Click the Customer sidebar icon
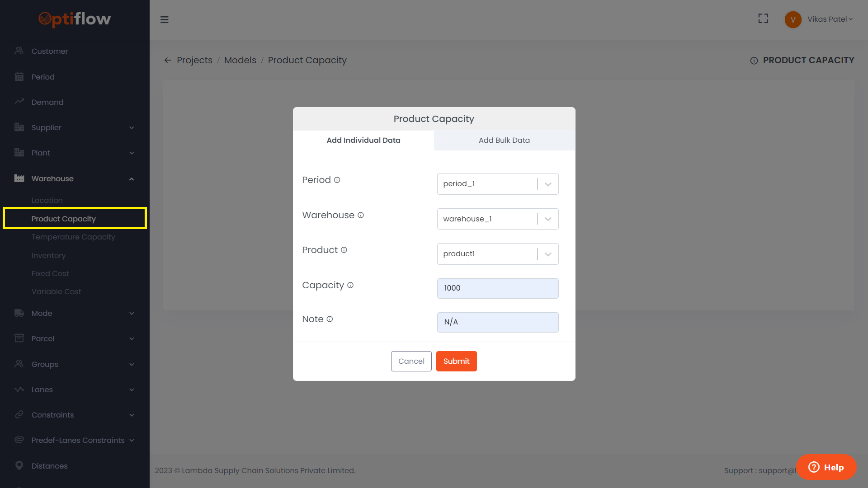 click(x=19, y=51)
